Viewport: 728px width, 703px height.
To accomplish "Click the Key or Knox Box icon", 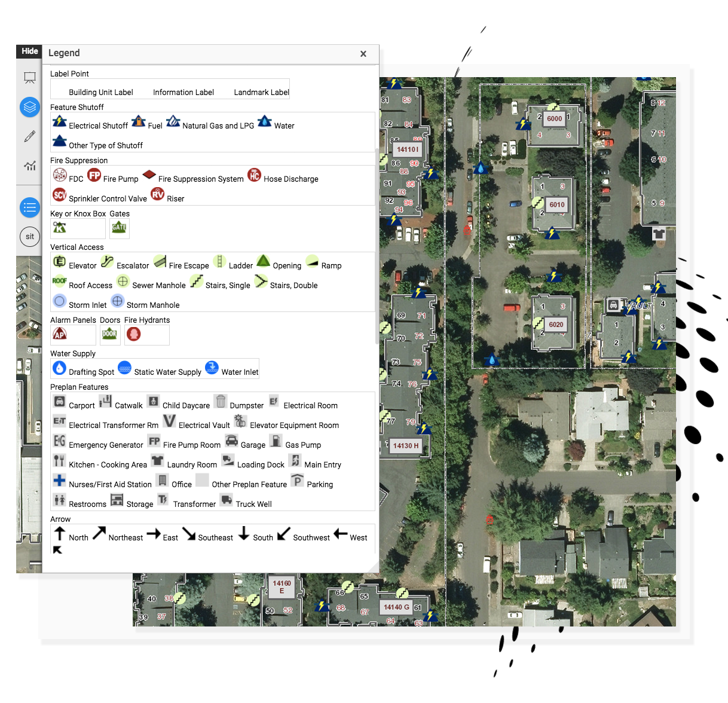I will coord(60,228).
